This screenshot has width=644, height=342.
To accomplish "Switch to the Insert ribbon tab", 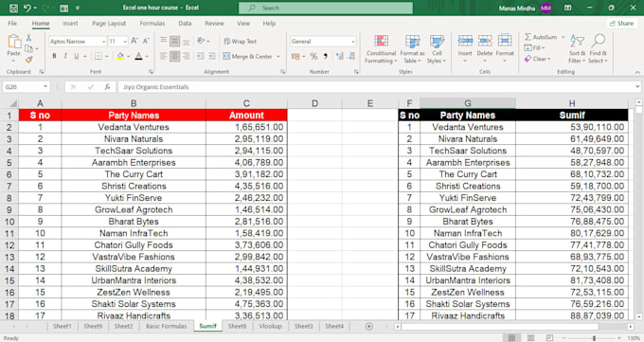I will pyautogui.click(x=70, y=24).
